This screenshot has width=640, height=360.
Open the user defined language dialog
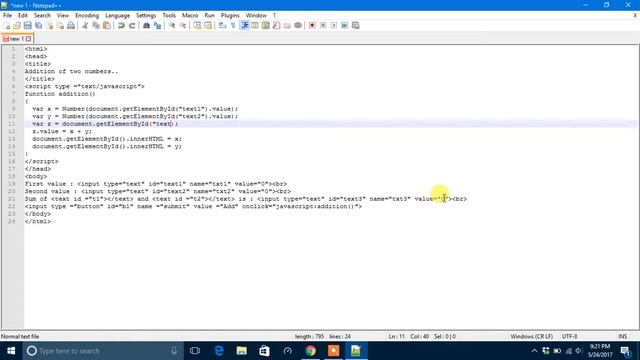[255, 25]
